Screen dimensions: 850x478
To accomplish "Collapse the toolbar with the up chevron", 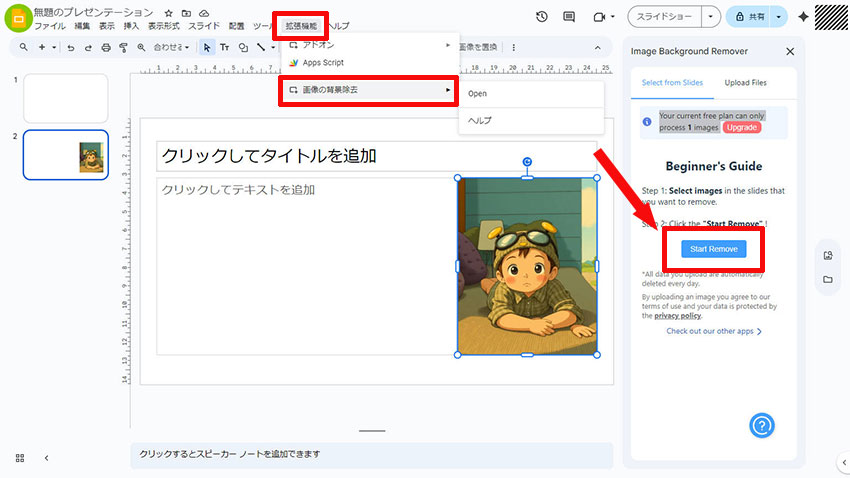I will tap(598, 47).
